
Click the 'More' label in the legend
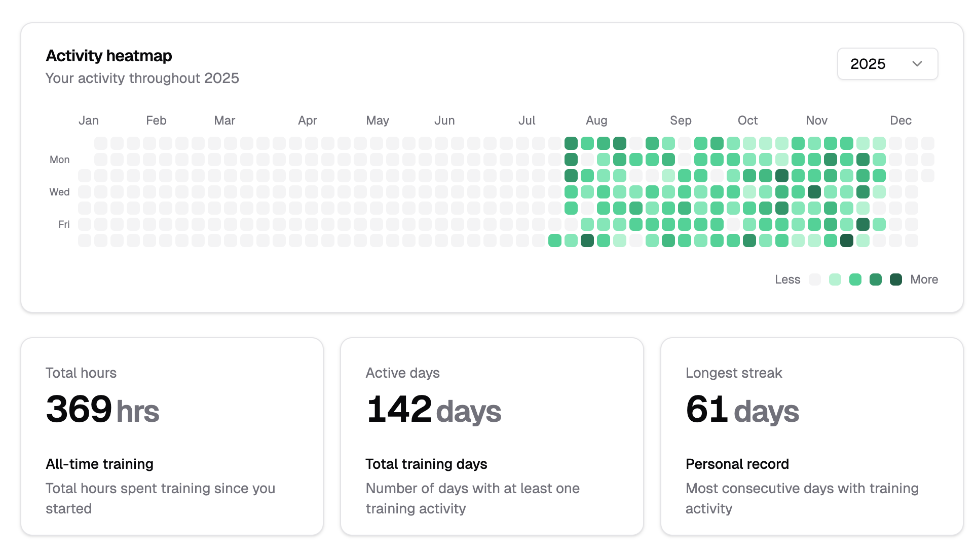[924, 279]
